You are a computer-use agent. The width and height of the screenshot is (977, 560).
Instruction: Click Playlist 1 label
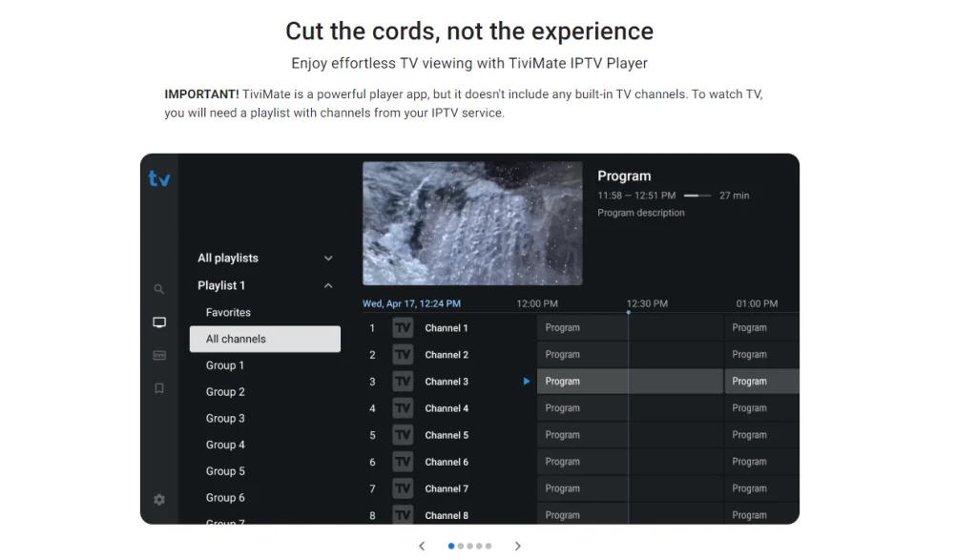pos(221,285)
